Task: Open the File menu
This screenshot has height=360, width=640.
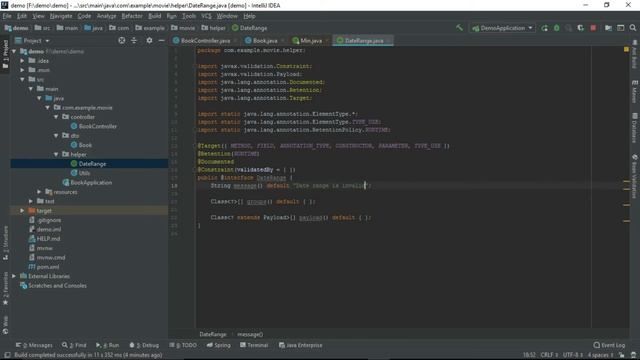Action: point(7,16)
